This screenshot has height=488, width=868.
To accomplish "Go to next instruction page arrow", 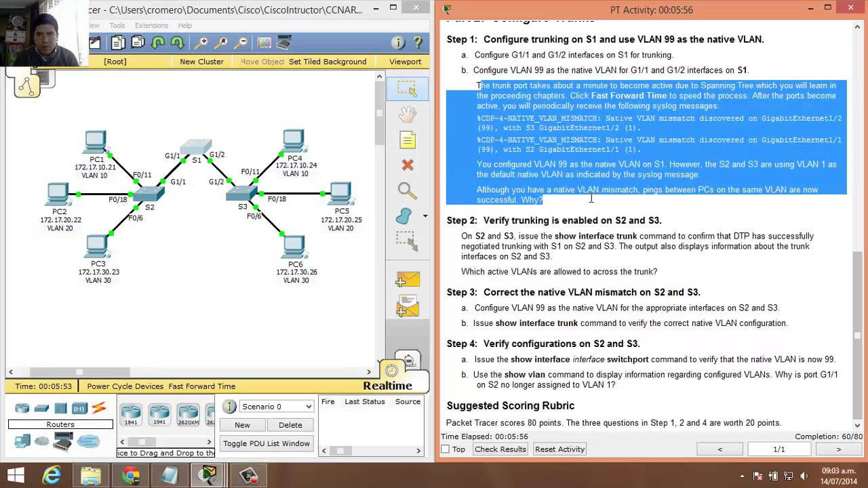I will [838, 449].
